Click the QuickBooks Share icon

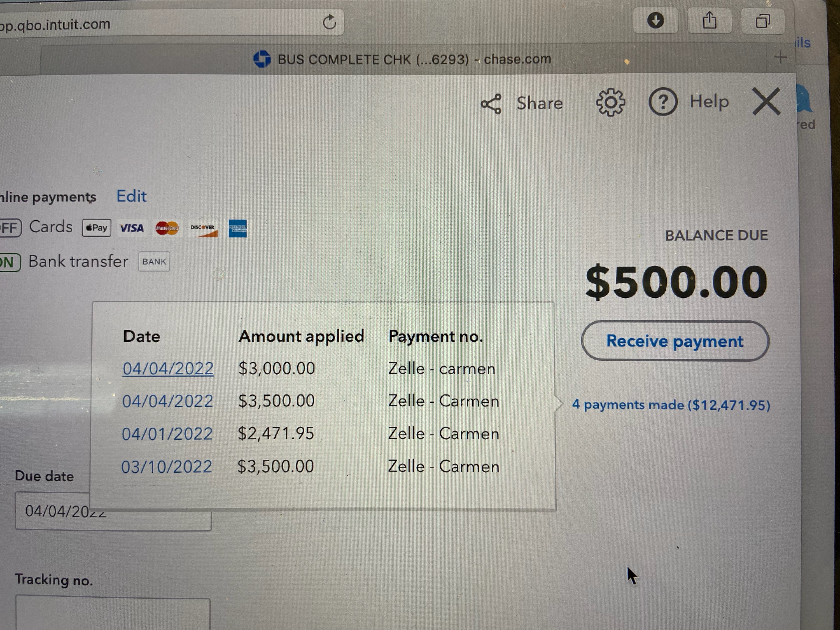pyautogui.click(x=491, y=104)
